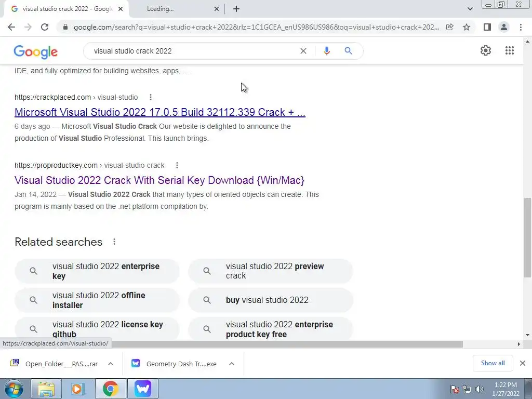Expand options for Open_Folder rar download
Image resolution: width=532 pixels, height=399 pixels.
coord(111,364)
